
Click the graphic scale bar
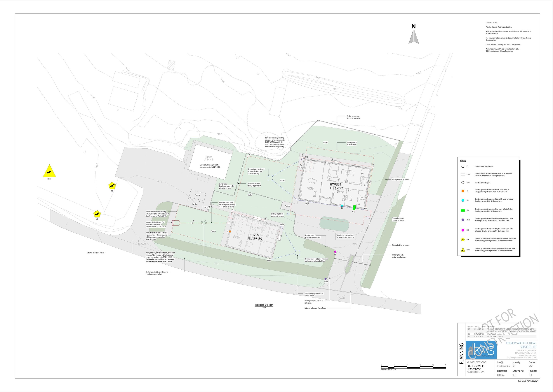coord(414,367)
